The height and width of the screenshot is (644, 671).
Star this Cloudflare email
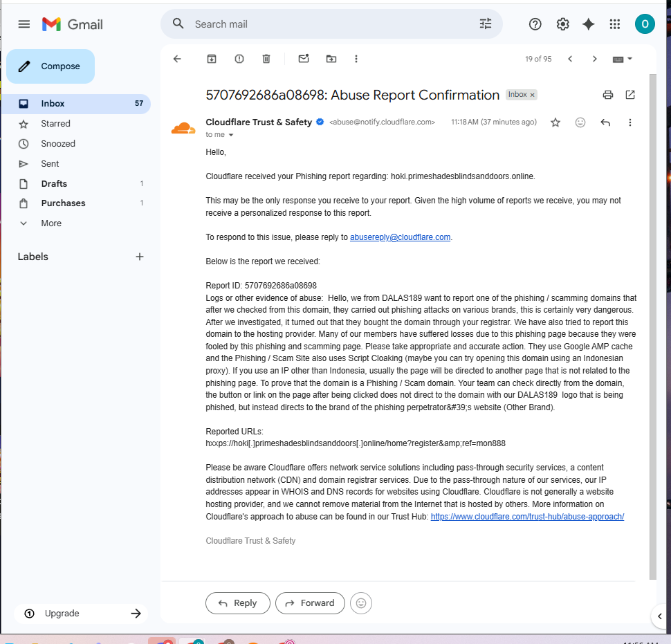pos(555,123)
